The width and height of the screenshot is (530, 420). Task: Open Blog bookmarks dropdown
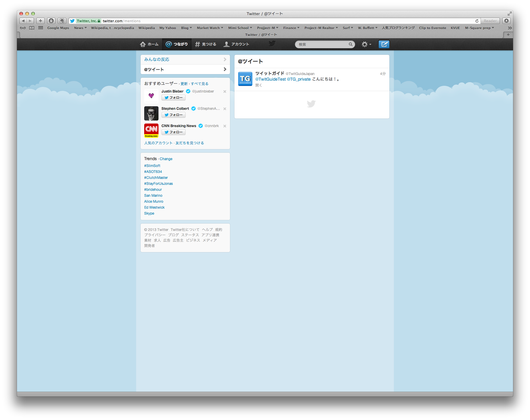click(x=186, y=28)
